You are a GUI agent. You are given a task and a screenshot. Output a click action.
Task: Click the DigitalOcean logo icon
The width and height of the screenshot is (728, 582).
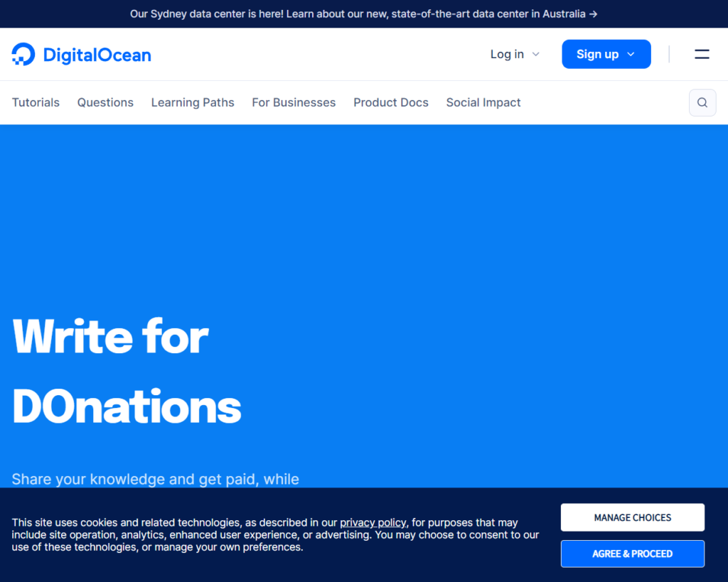(x=23, y=54)
